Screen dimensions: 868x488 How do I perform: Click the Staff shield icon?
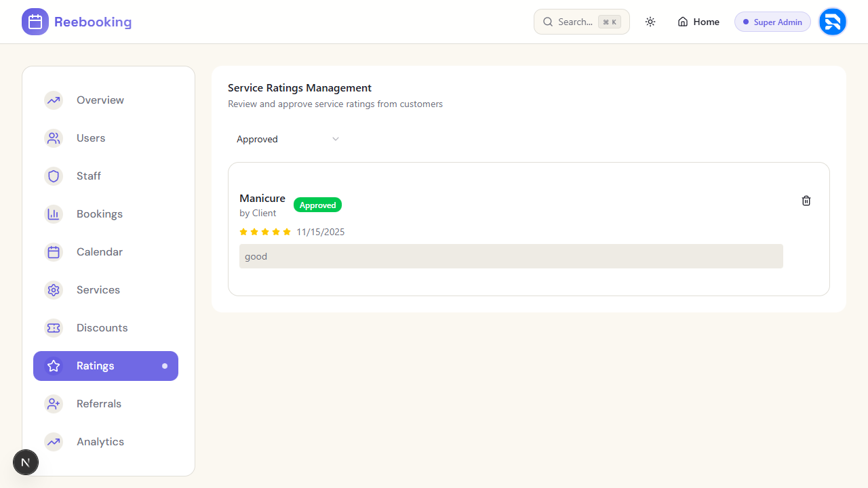click(x=54, y=176)
